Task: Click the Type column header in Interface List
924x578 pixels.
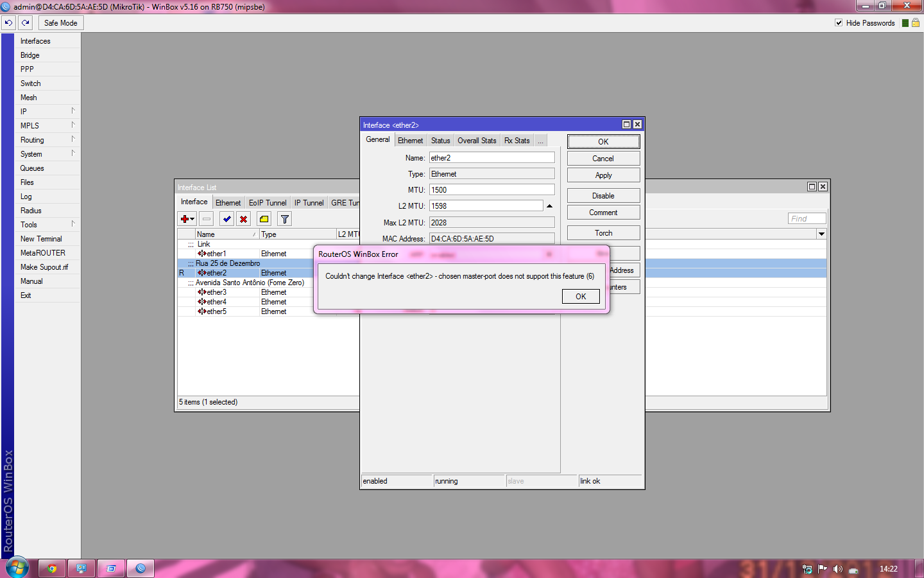Action: tap(298, 234)
